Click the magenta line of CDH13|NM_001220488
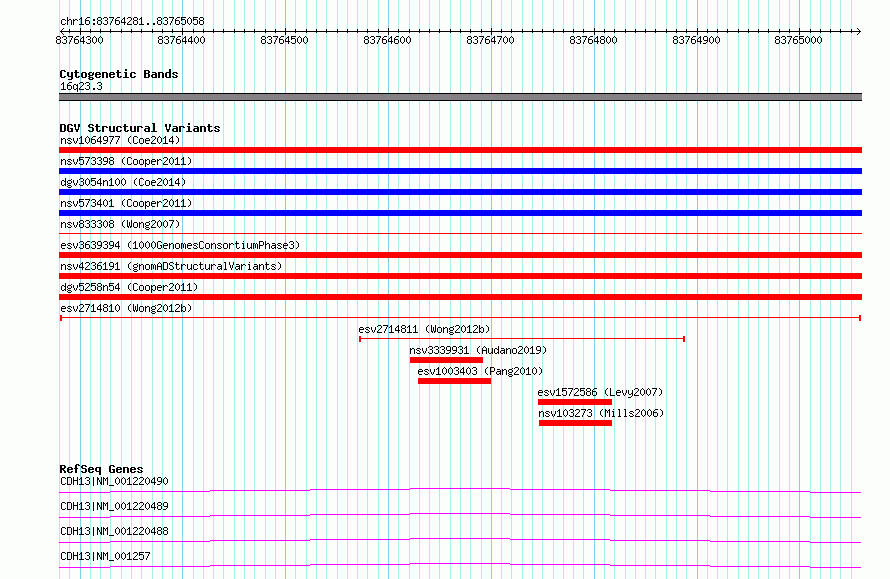This screenshot has height=579, width=890. (x=460, y=540)
